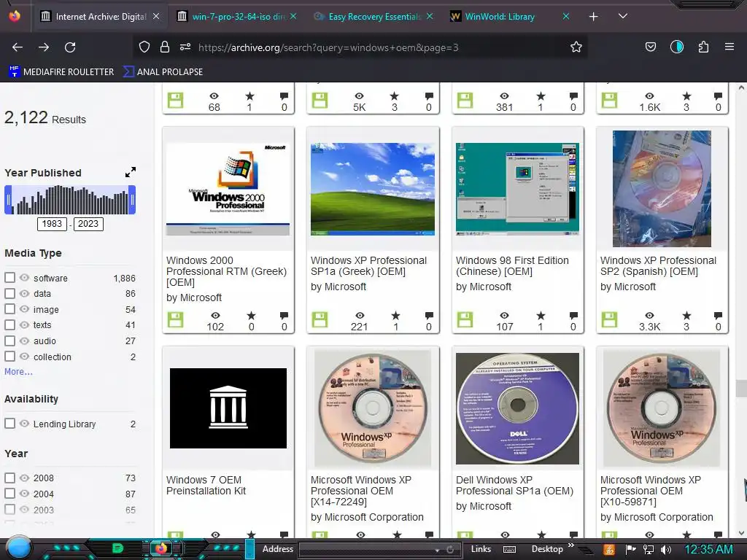
Task: Click the half-circle extension icon in toolbar
Action: click(676, 47)
